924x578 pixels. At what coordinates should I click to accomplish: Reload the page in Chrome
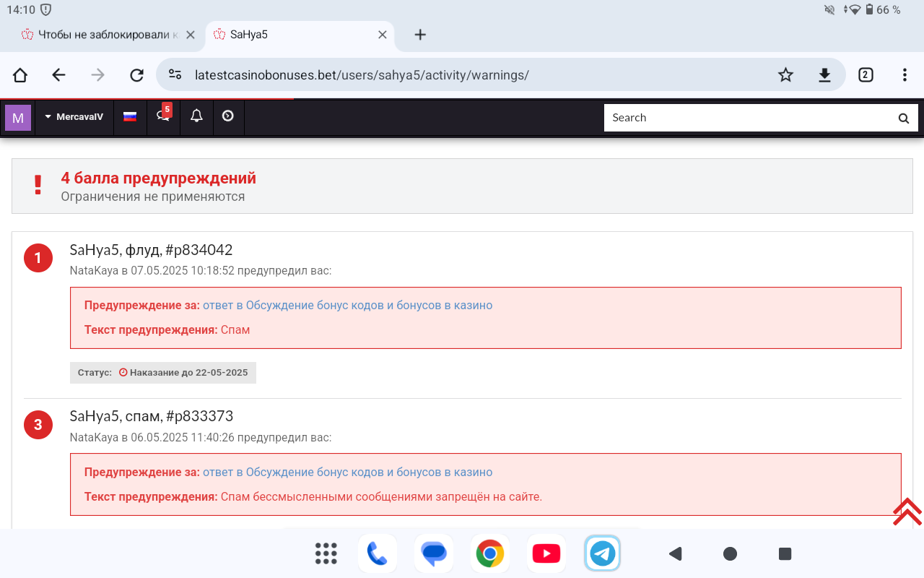(x=136, y=75)
